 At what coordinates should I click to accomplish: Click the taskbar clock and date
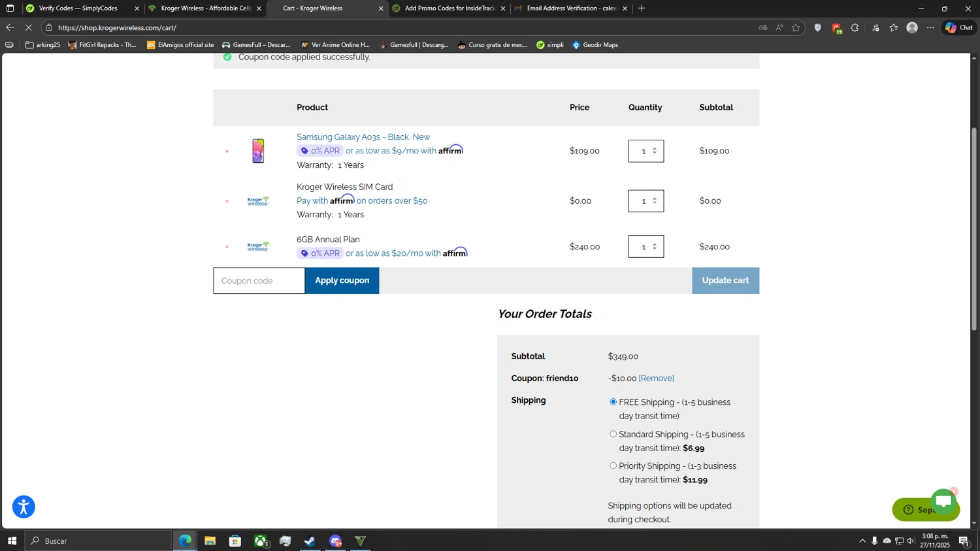935,541
